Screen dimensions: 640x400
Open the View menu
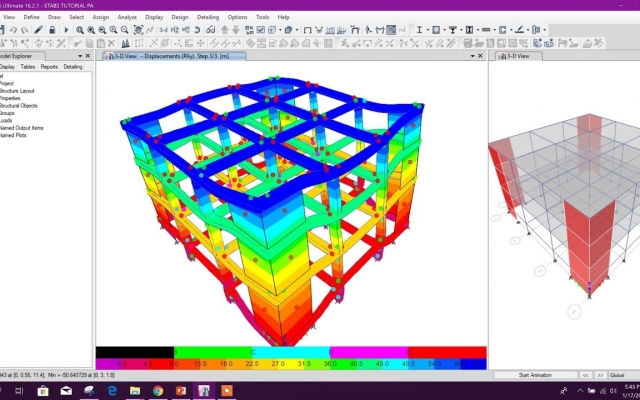coord(9,17)
